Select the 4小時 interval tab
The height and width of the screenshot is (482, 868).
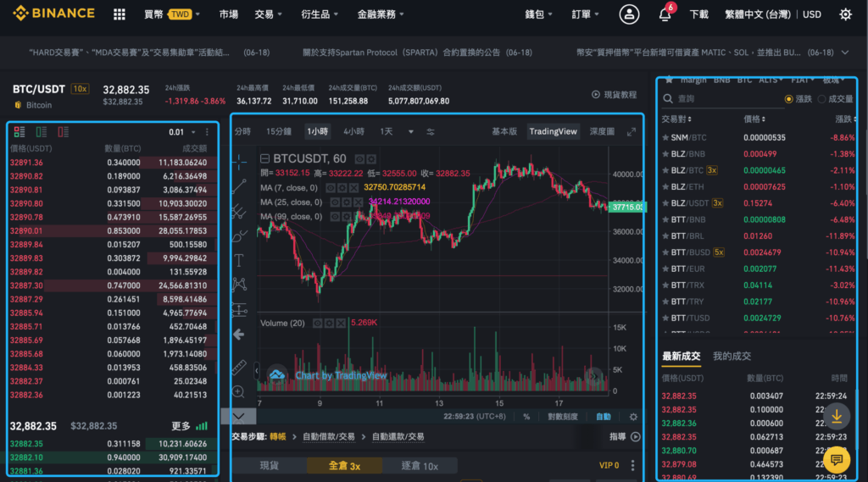(x=353, y=131)
